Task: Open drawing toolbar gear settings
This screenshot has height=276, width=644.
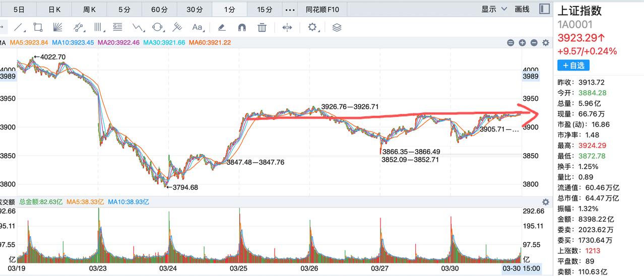Action: (x=313, y=27)
